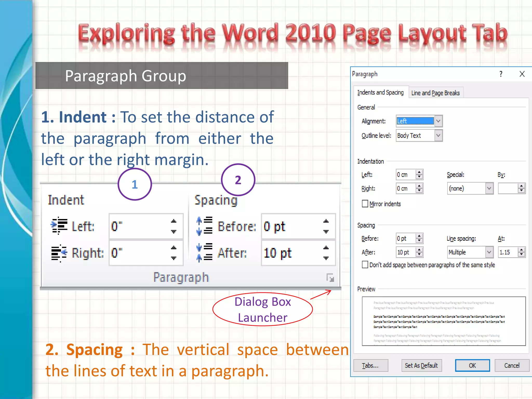Increase ribbon Spacing Before value
This screenshot has width=532, height=399.
point(326,221)
